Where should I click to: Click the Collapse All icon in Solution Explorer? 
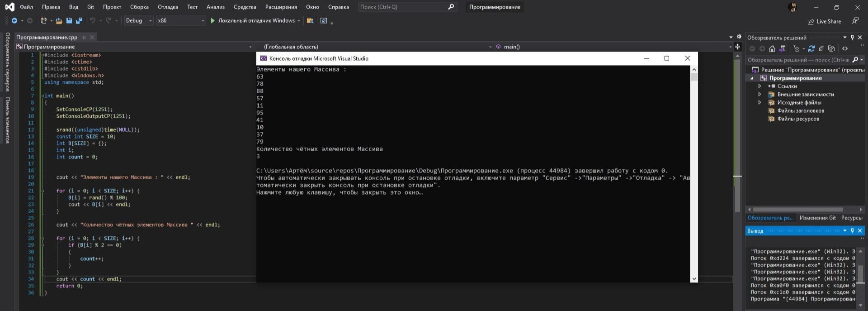click(x=821, y=49)
